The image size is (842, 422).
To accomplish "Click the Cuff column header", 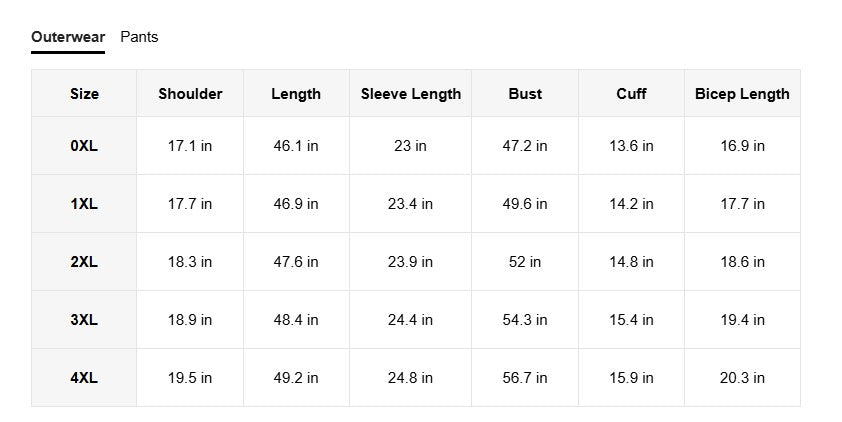I will (631, 94).
